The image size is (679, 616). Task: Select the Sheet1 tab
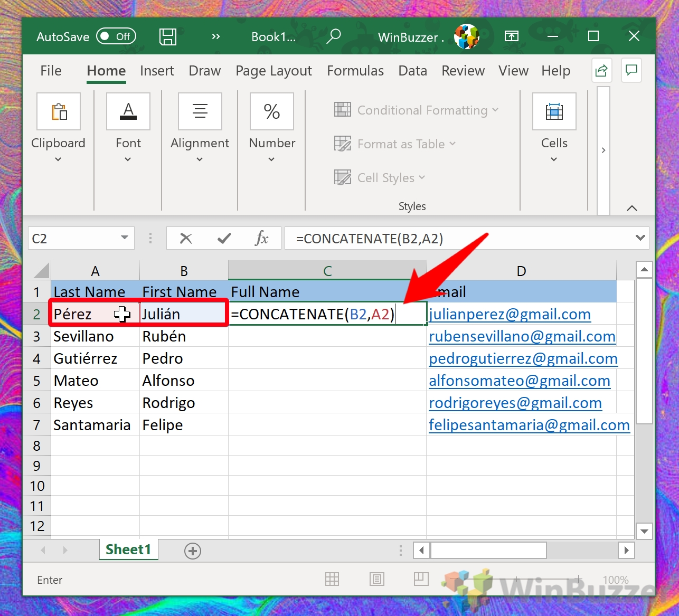pos(128,549)
